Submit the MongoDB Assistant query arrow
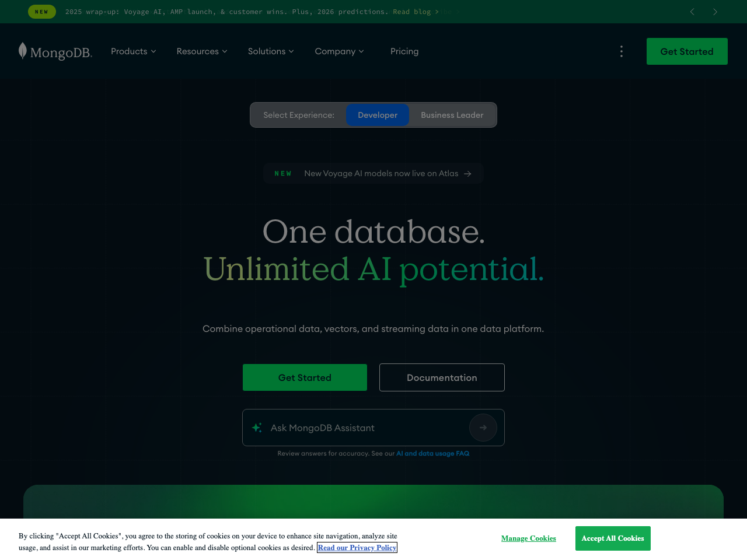The width and height of the screenshot is (747, 560). tap(483, 428)
